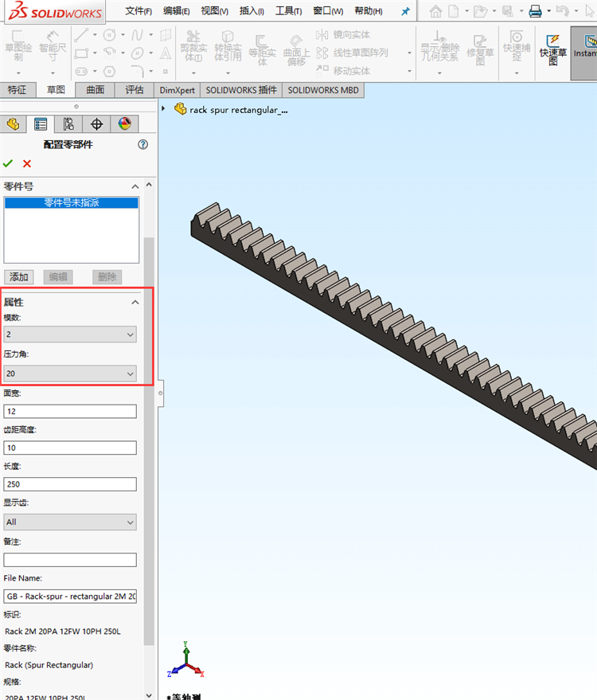Click the 快速捕捉 quick snaps tool
Viewport: 597px width, 700px height.
(x=517, y=45)
